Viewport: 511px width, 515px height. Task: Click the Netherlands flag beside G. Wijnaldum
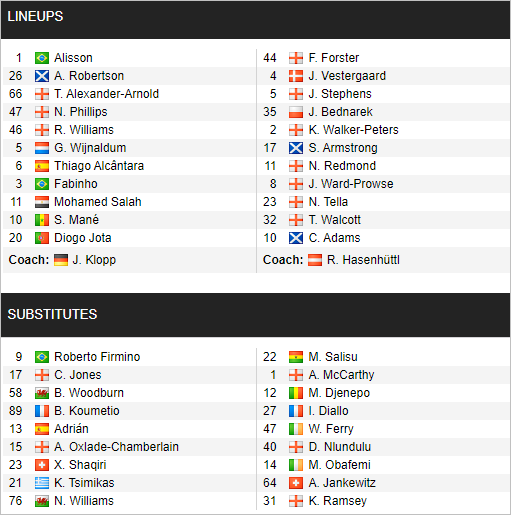(42, 148)
